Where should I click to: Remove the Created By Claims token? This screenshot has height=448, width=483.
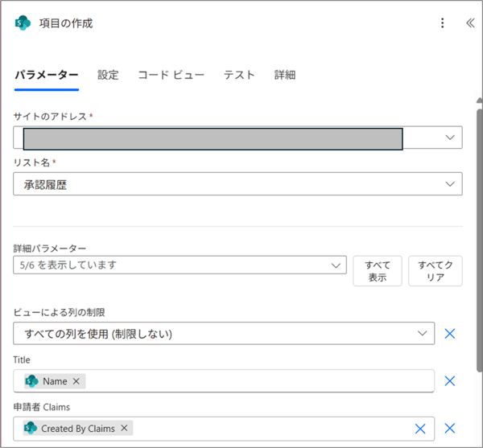pyautogui.click(x=124, y=429)
